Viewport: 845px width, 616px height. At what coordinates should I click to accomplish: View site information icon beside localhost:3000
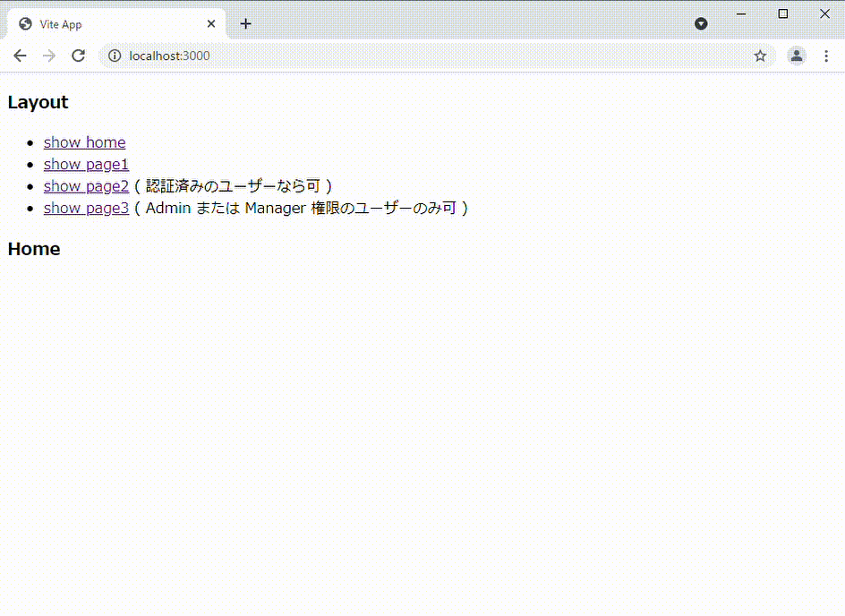pos(115,56)
